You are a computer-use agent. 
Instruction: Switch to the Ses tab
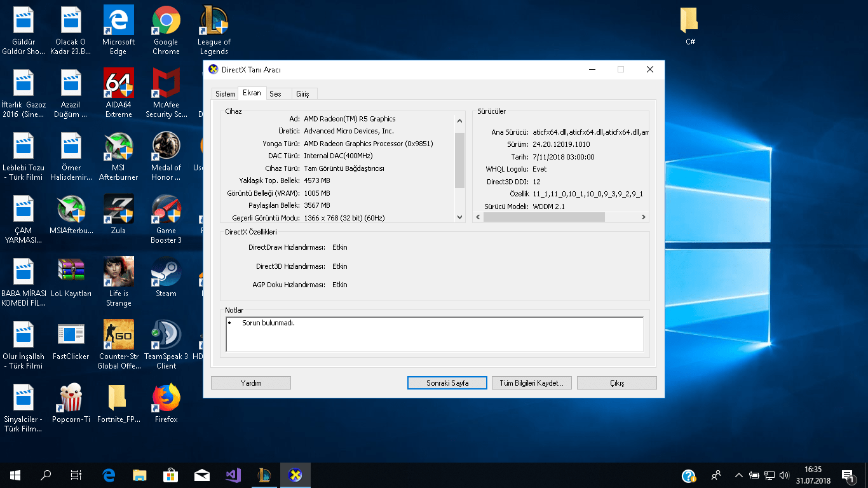pos(275,94)
